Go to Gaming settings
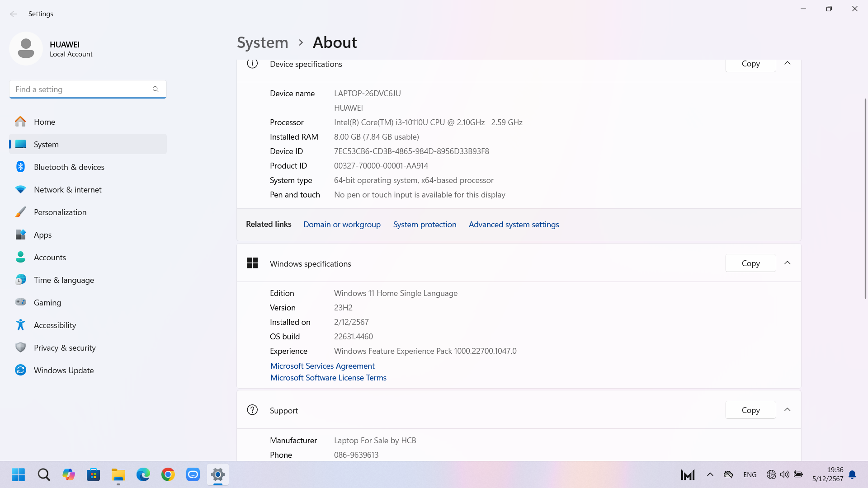Image resolution: width=868 pixels, height=488 pixels. point(88,302)
